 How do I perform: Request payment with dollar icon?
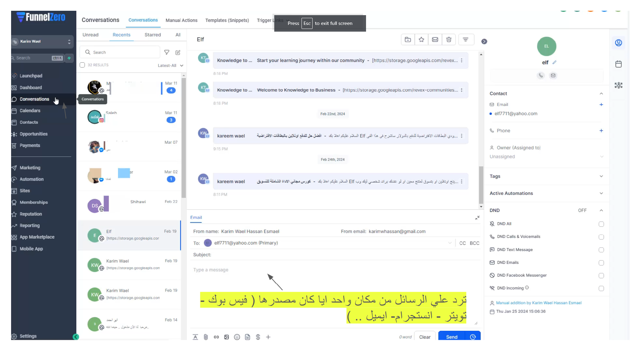258,337
